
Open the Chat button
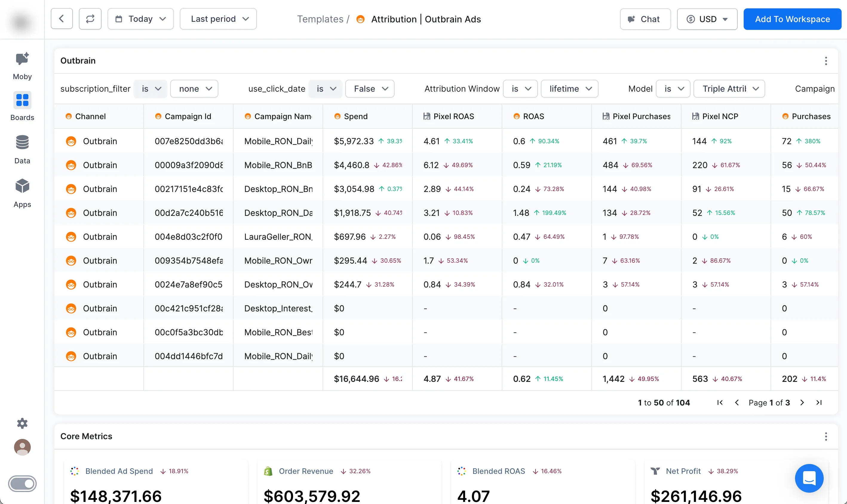click(x=645, y=19)
